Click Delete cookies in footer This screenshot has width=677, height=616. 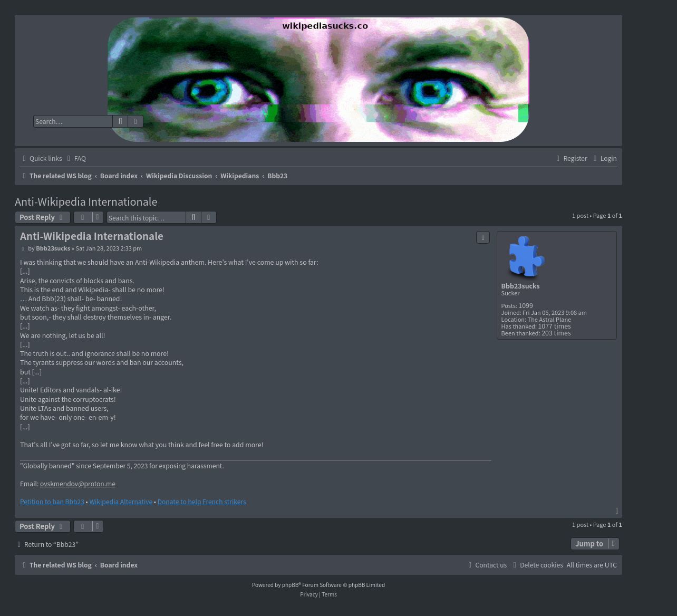click(x=538, y=565)
